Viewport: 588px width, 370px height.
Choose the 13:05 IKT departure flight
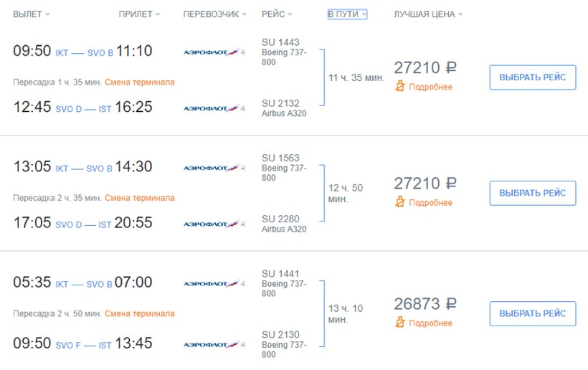pos(532,193)
